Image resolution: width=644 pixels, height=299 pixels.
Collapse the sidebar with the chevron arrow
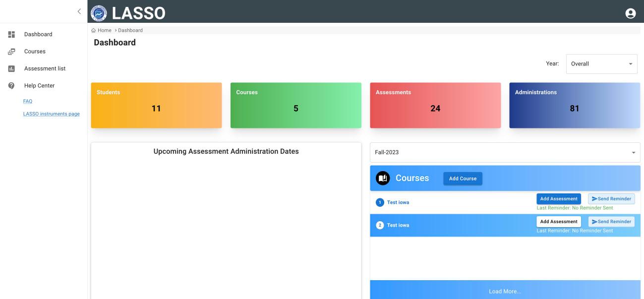[x=79, y=11]
